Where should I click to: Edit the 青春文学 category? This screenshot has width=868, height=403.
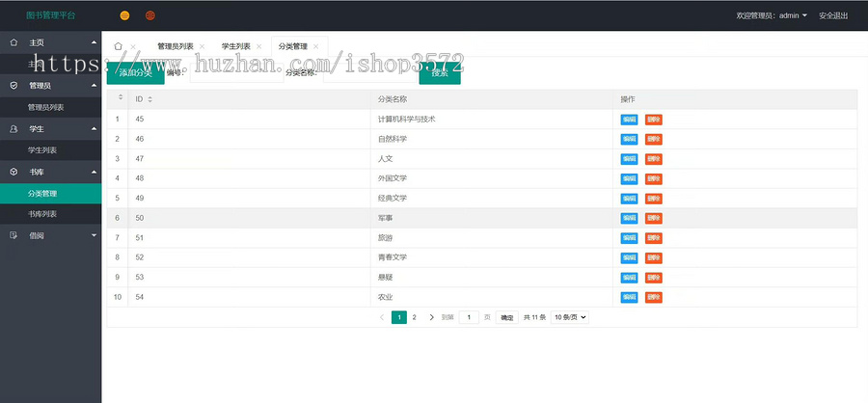click(629, 258)
